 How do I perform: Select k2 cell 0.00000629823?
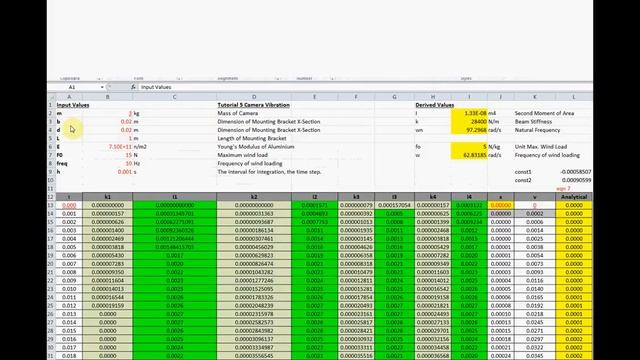tap(254, 256)
